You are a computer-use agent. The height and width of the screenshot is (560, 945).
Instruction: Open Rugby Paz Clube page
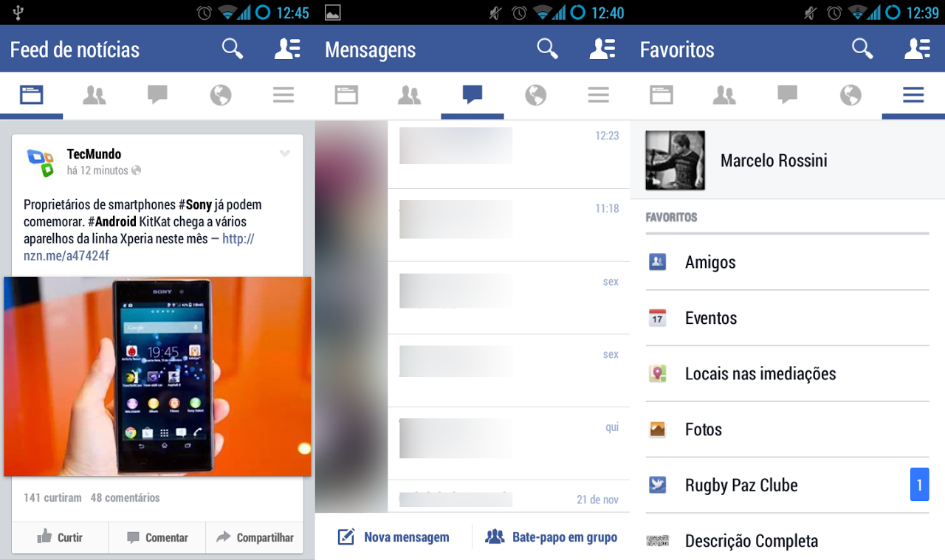click(x=787, y=485)
